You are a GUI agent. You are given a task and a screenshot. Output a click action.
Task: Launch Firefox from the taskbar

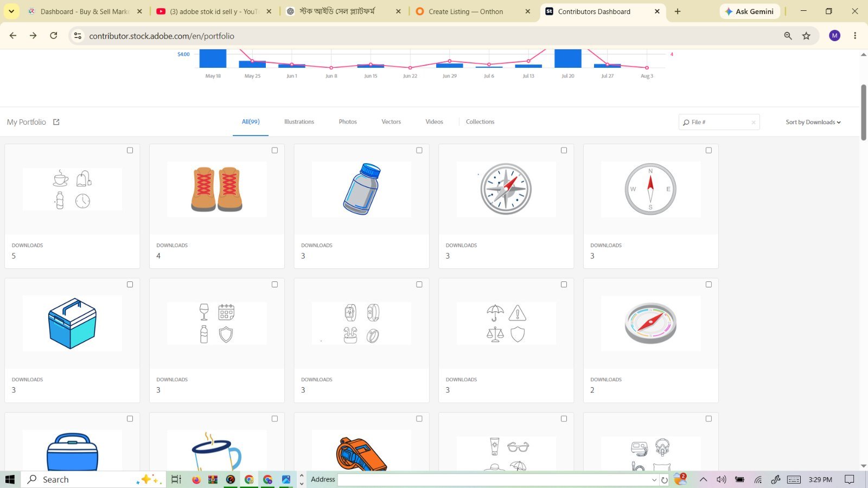click(196, 479)
